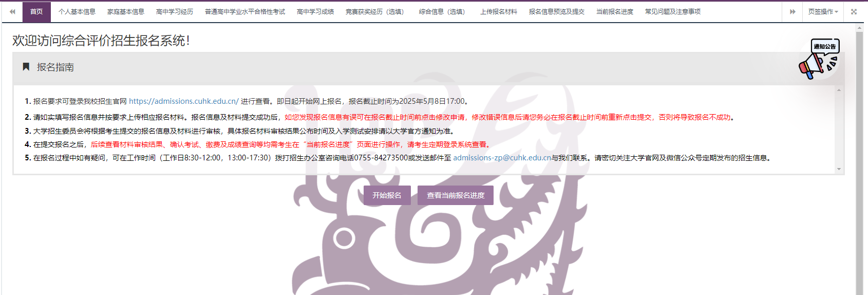
Task: Open the 常见问题及注意事项 tab
Action: [x=673, y=12]
